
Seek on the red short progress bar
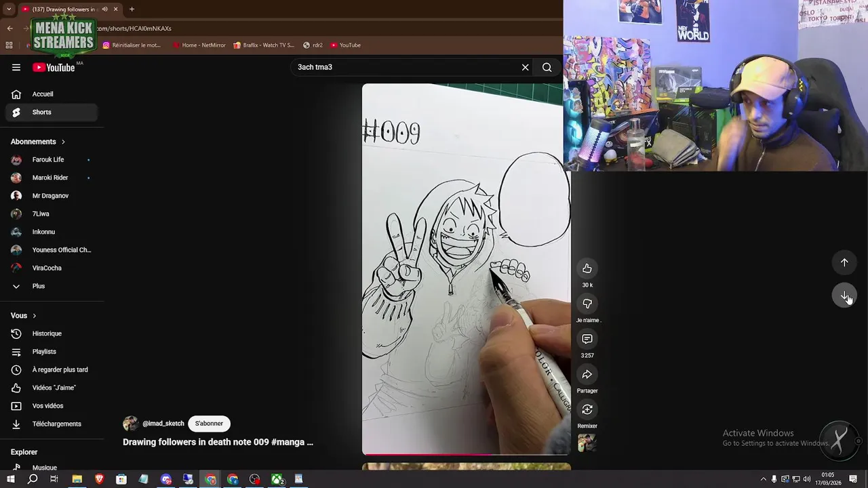[x=466, y=454]
